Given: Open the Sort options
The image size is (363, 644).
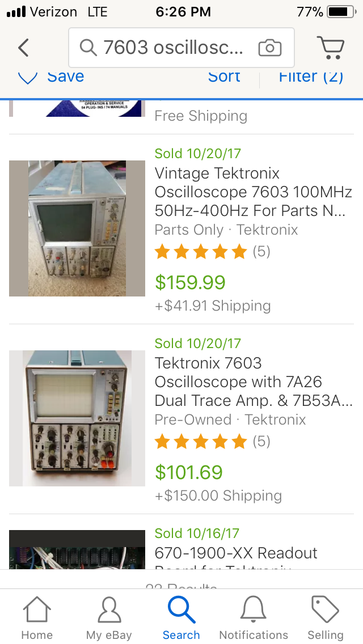Looking at the screenshot, I should click(224, 77).
